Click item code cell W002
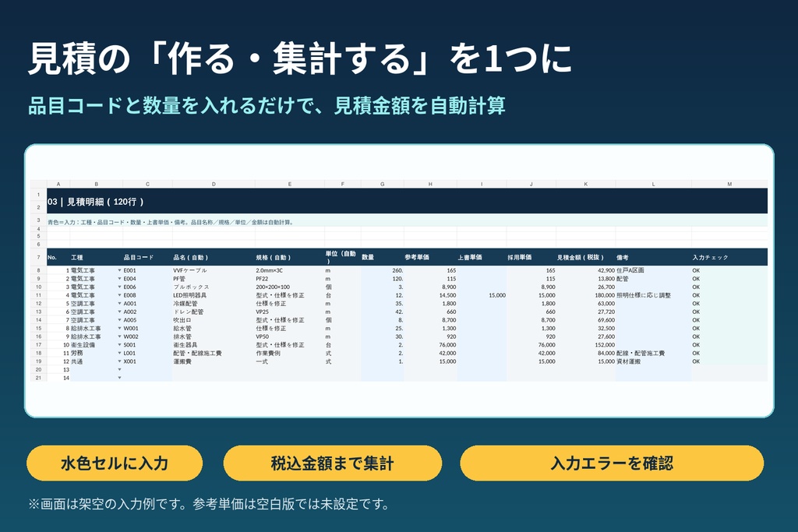 click(x=147, y=336)
